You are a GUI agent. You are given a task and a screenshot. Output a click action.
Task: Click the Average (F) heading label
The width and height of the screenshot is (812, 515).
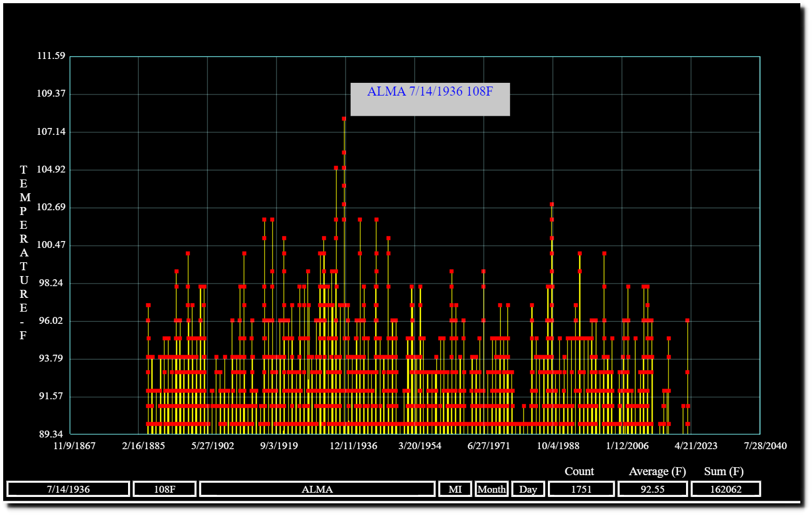click(657, 471)
